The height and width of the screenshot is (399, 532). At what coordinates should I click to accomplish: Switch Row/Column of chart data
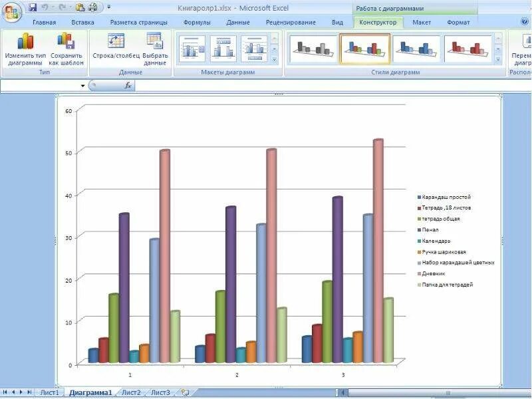pos(116,41)
